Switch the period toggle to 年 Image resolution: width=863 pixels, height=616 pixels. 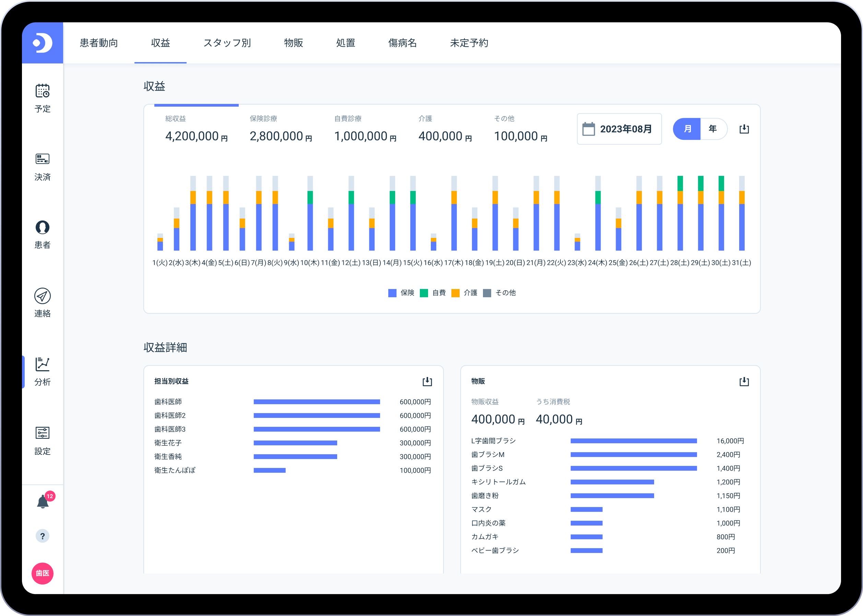click(713, 129)
